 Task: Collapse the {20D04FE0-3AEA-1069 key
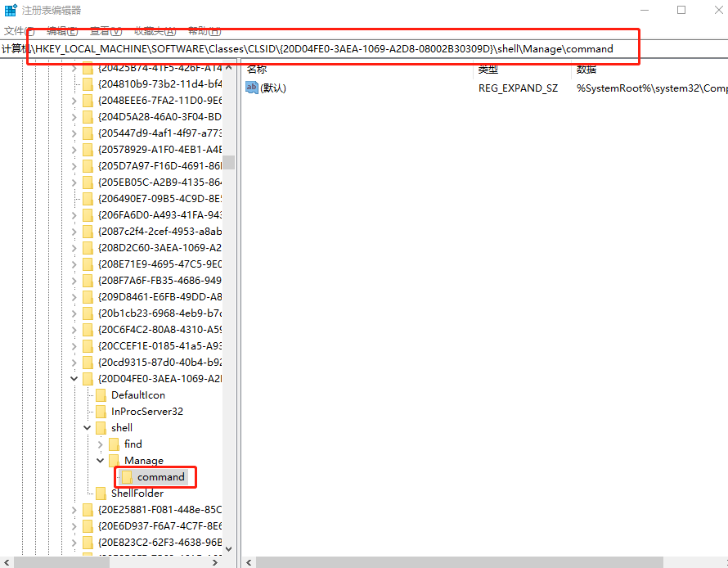(x=74, y=379)
